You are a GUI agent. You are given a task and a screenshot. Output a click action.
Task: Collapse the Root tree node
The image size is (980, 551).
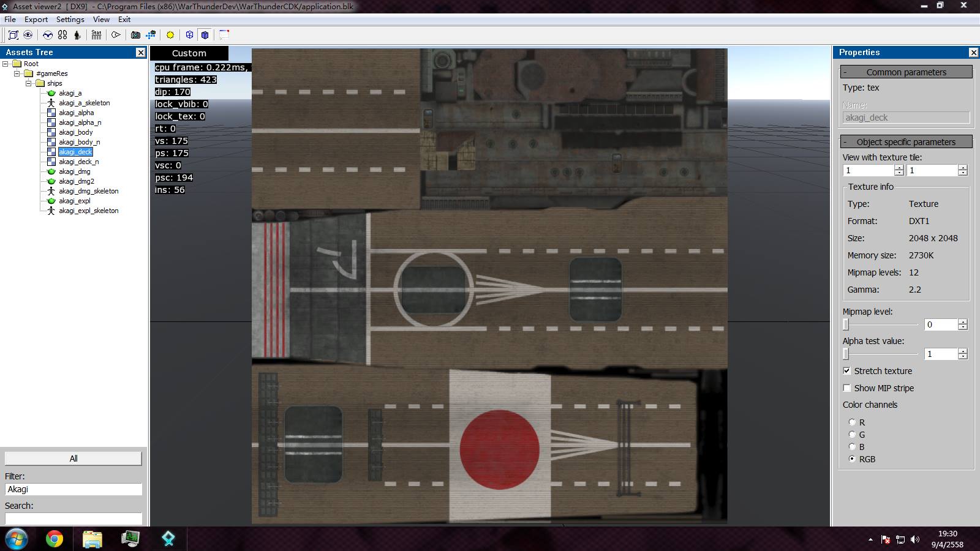point(6,64)
